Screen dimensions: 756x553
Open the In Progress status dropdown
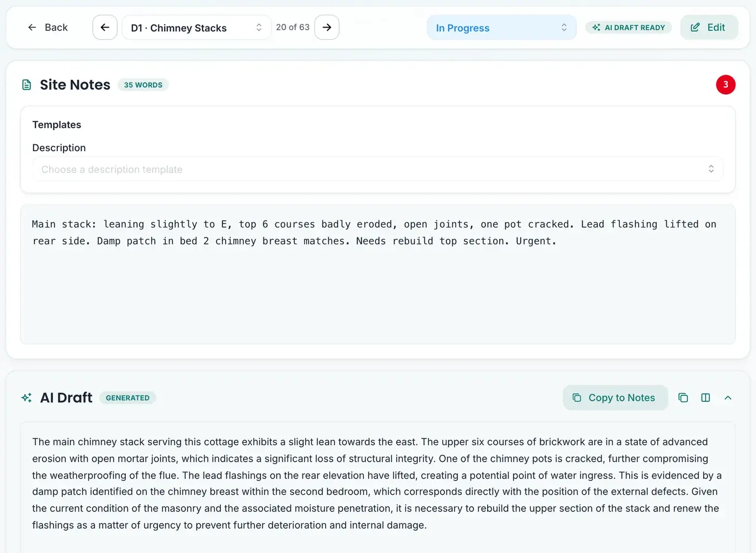502,28
